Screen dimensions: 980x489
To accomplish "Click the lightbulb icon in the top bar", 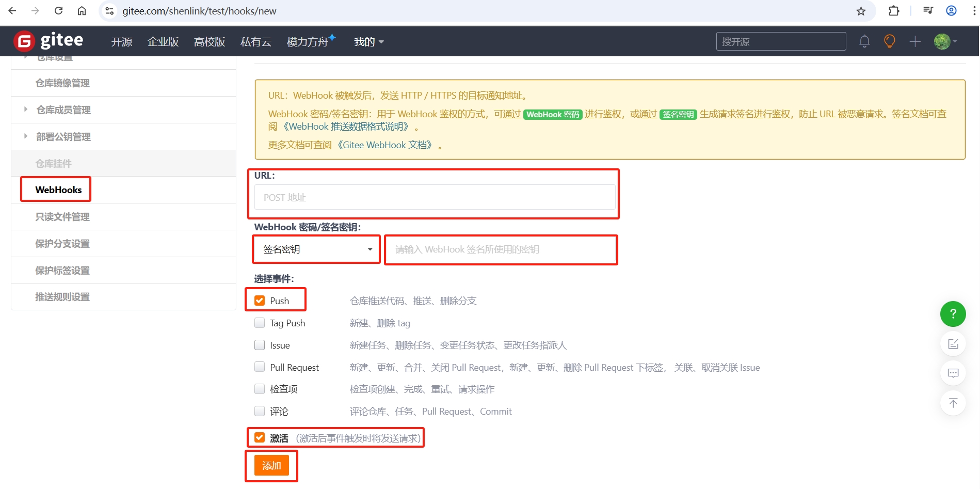I will (889, 41).
